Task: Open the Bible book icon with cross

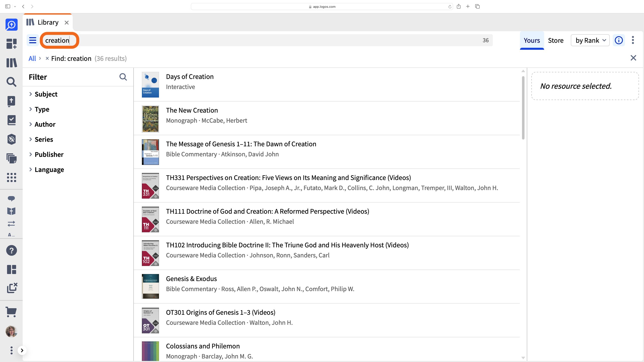Action: pos(12,101)
